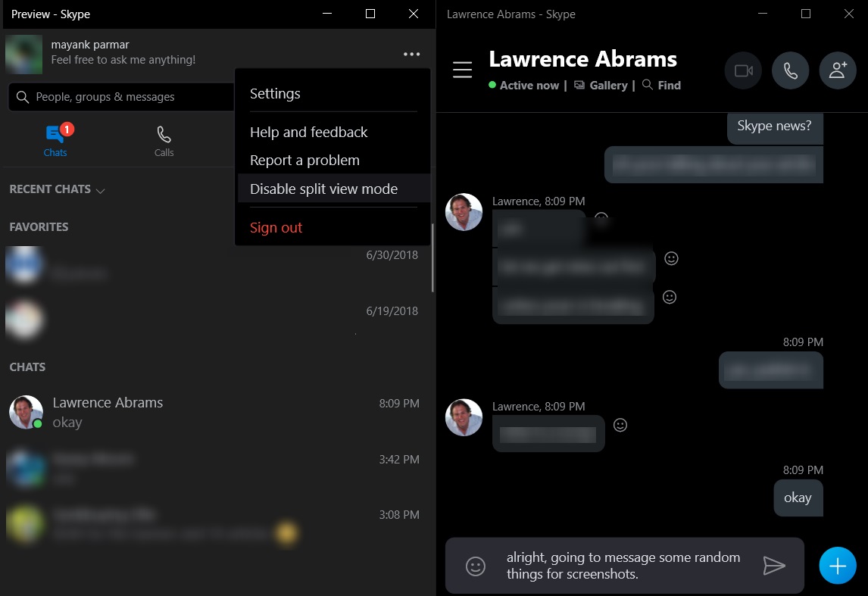Send the typed message
The height and width of the screenshot is (596, 868).
coord(774,566)
